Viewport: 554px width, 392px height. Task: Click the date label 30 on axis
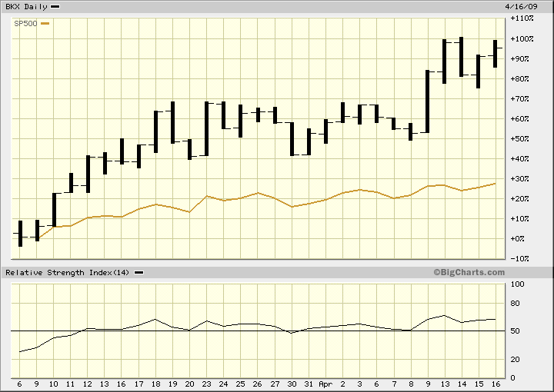click(292, 384)
